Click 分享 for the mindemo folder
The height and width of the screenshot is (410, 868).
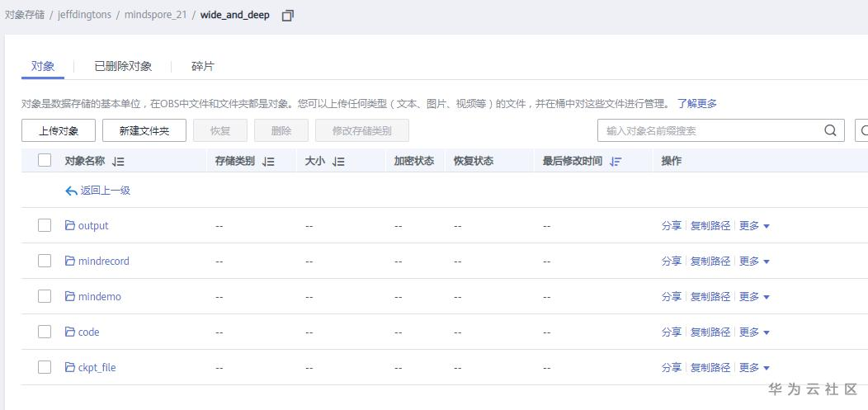672,297
